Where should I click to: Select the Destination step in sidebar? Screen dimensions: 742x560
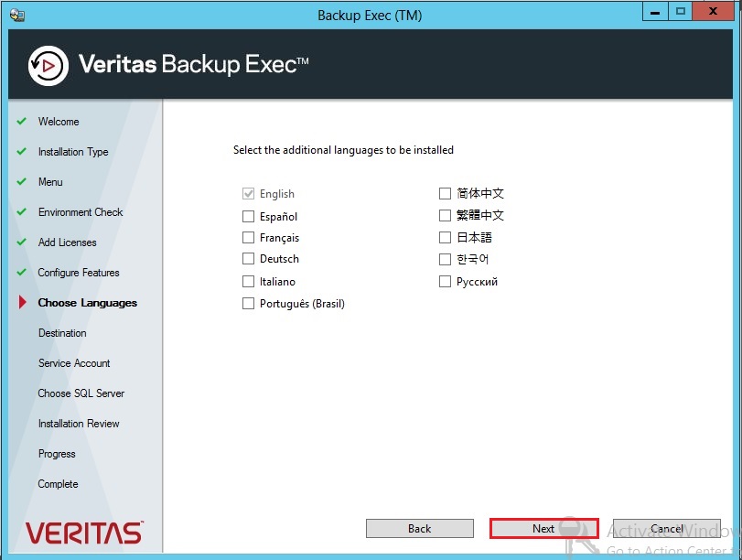pyautogui.click(x=61, y=333)
